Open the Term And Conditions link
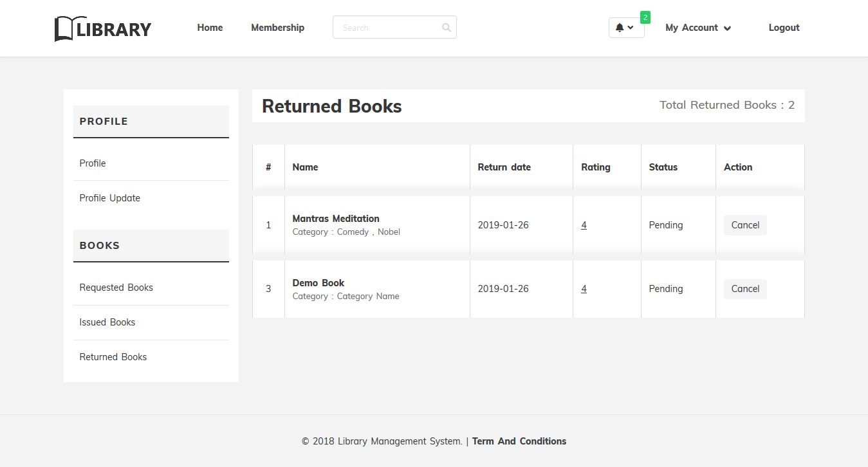Image resolution: width=868 pixels, height=467 pixels. (519, 441)
